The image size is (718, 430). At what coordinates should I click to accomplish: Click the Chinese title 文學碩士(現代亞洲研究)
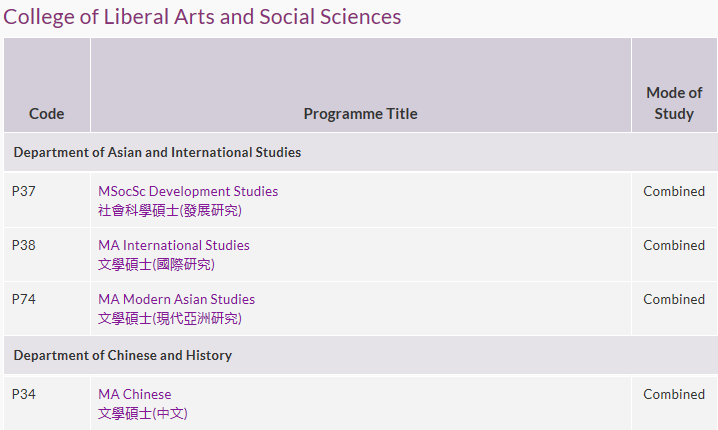tap(170, 318)
